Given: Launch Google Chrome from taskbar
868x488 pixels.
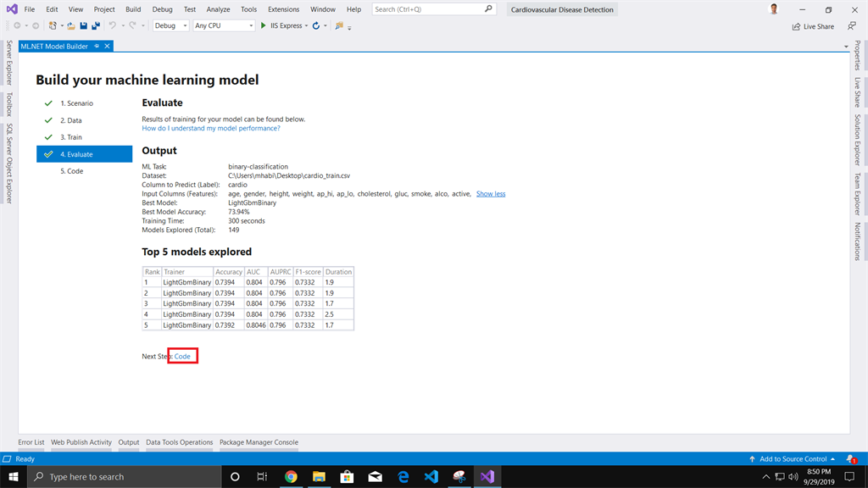Looking at the screenshot, I should [x=292, y=476].
